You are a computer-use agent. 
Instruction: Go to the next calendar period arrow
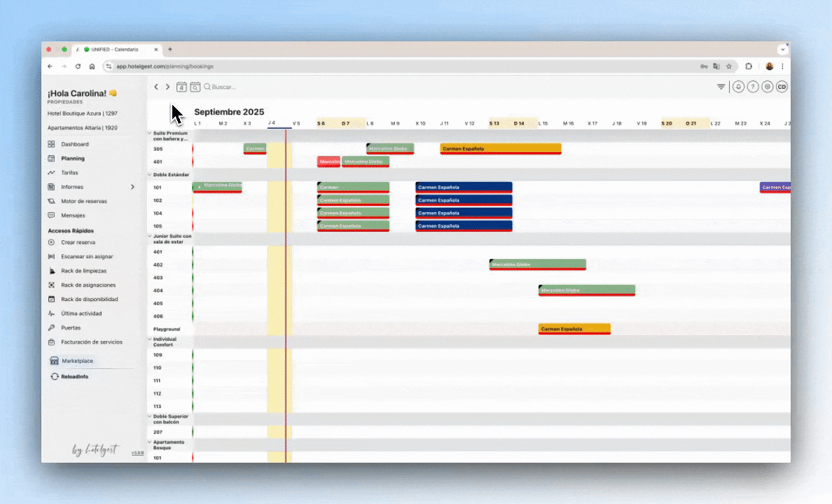(x=167, y=87)
